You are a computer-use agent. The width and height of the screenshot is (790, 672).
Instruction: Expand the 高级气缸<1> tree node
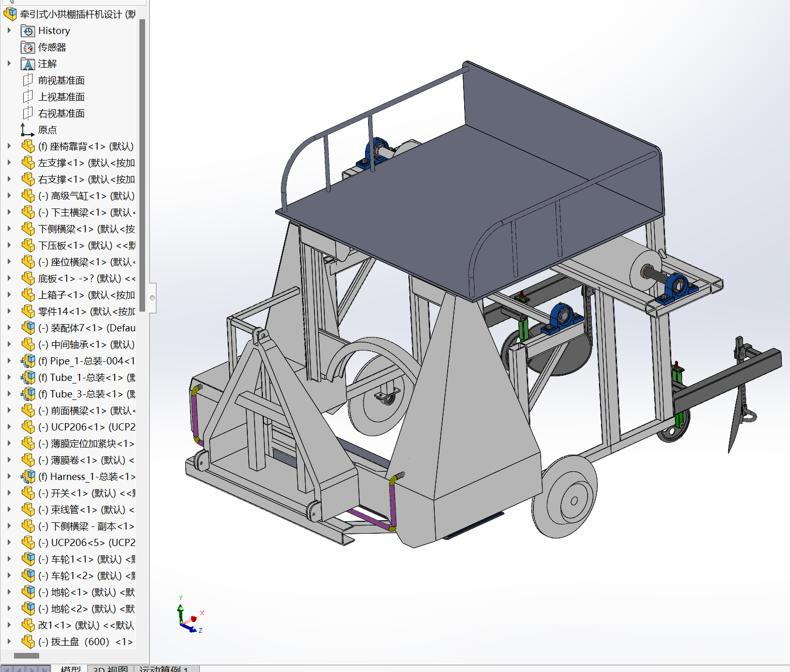tap(9, 196)
